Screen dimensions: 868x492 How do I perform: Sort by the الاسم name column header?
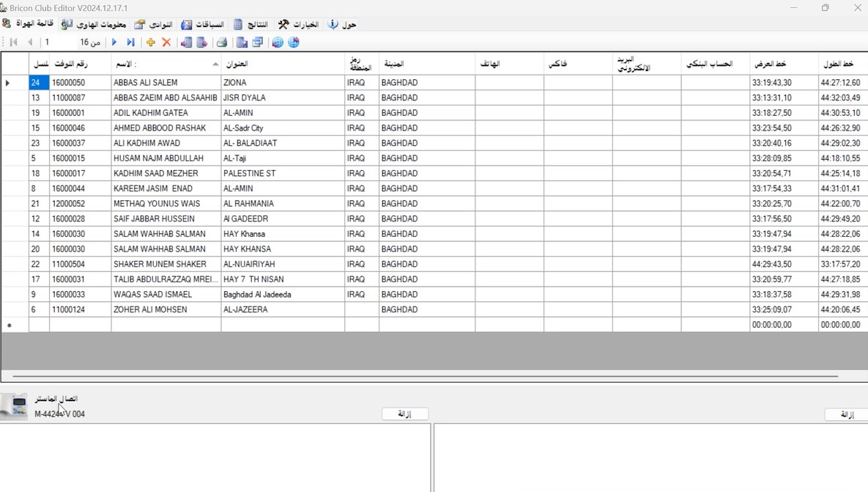click(x=166, y=64)
